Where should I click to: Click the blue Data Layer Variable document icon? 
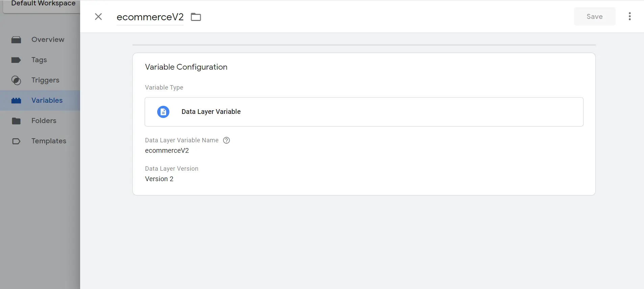(x=163, y=112)
